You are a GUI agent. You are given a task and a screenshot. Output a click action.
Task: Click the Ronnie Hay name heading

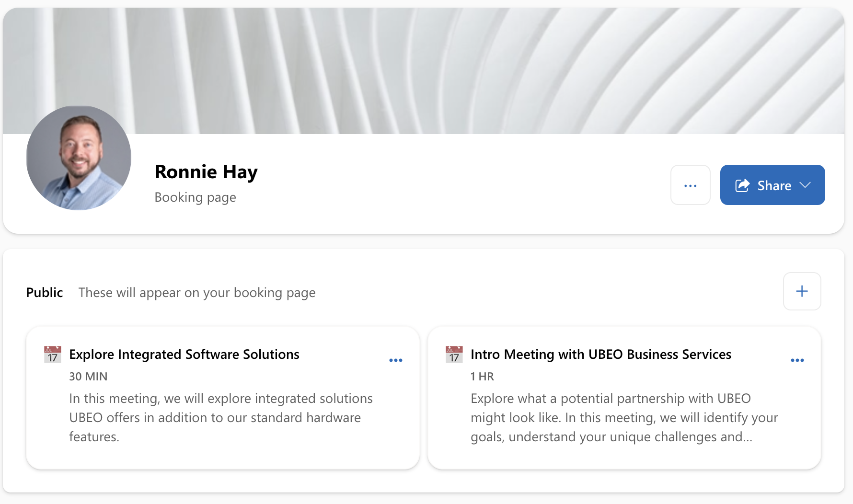pos(206,172)
